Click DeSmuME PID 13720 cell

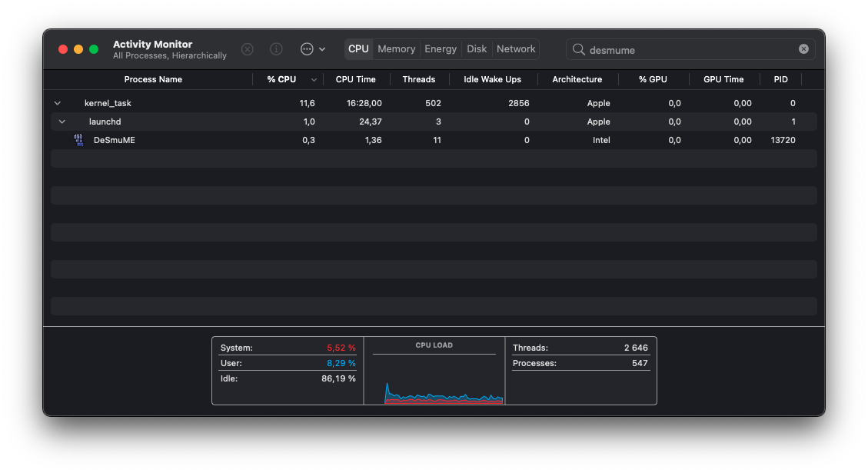point(783,140)
